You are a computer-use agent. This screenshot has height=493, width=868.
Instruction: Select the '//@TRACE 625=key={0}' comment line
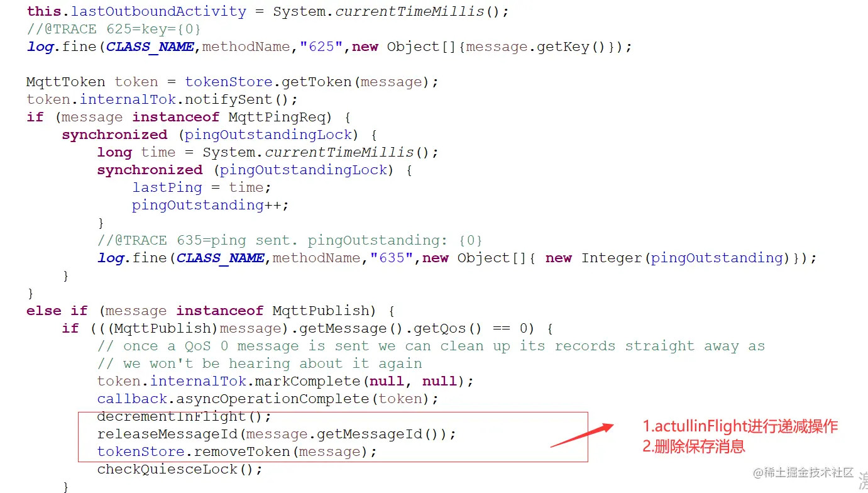pyautogui.click(x=114, y=29)
